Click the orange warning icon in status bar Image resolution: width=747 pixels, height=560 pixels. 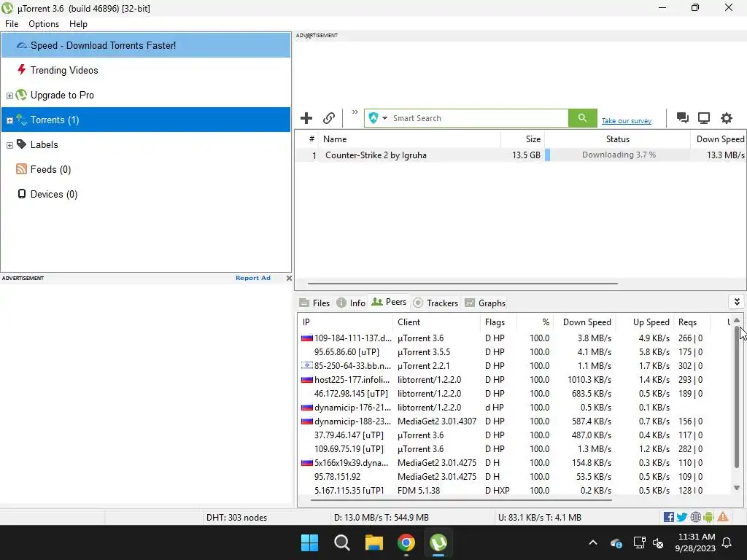(x=723, y=517)
